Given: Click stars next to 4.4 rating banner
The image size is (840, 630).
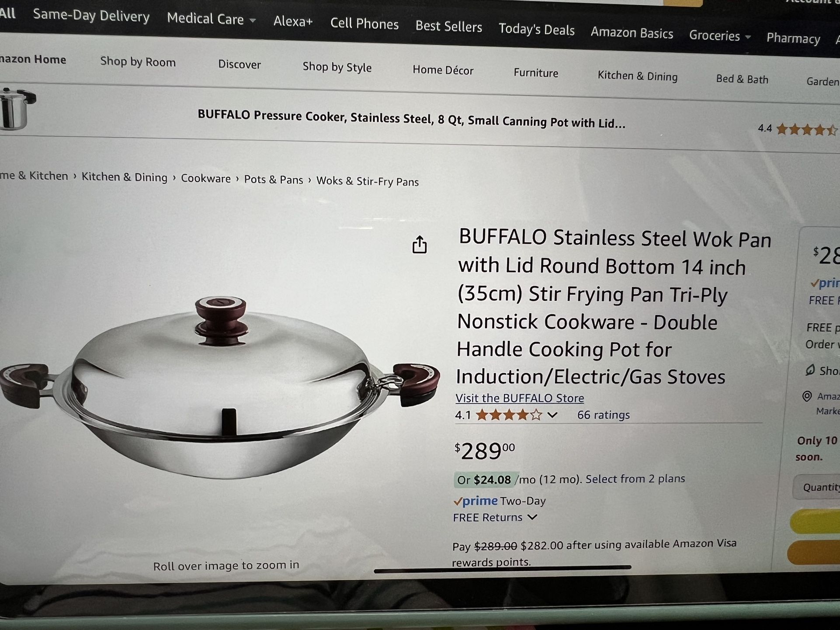Looking at the screenshot, I should click(807, 130).
